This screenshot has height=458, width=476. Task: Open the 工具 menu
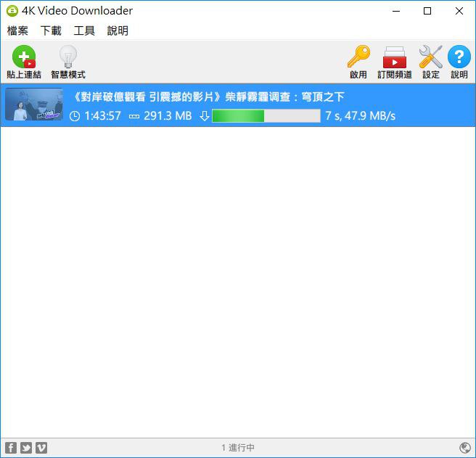tap(84, 30)
